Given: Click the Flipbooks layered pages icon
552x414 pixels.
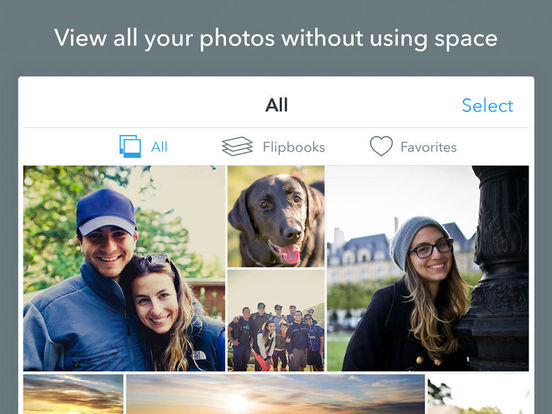Looking at the screenshot, I should pyautogui.click(x=237, y=146).
